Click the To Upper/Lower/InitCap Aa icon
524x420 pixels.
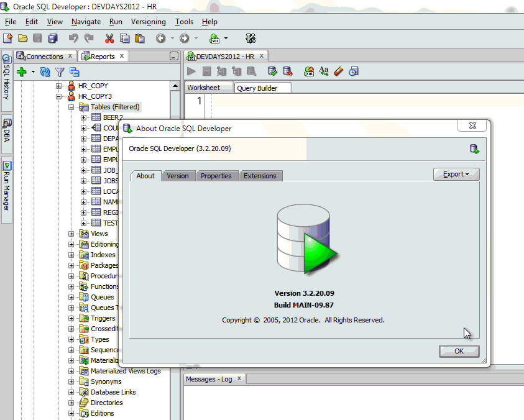324,72
